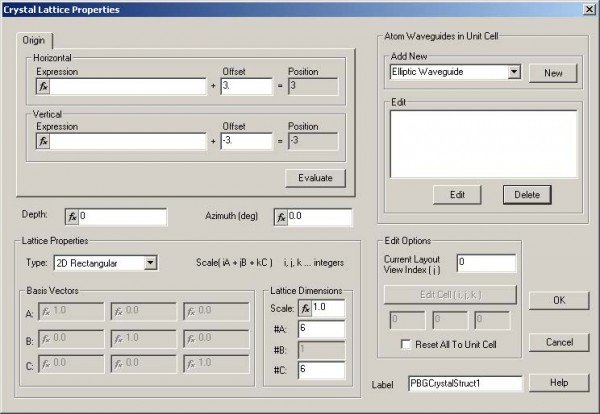The image size is (600, 414).
Task: Click the Delete button under Edit list
Action: click(527, 194)
